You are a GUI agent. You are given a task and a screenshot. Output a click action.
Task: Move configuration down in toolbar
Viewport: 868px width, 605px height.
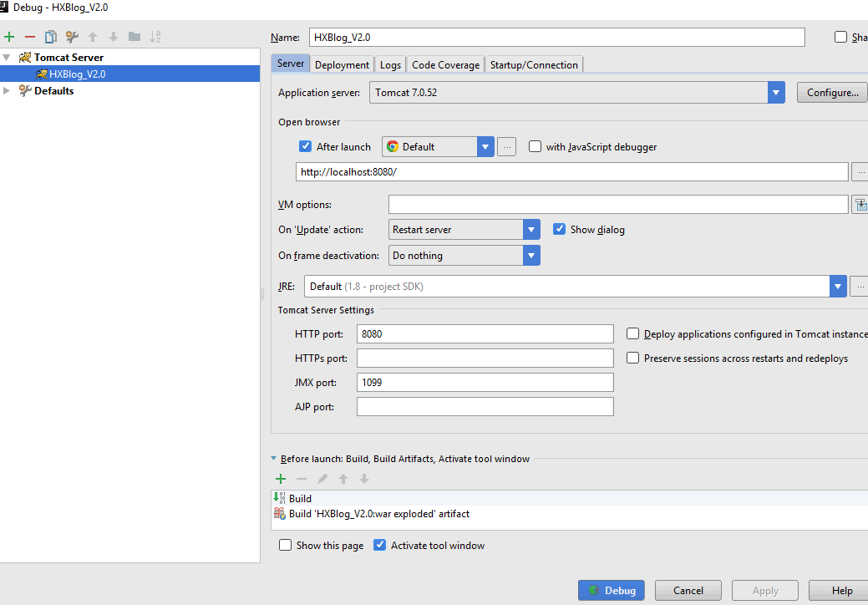[114, 37]
